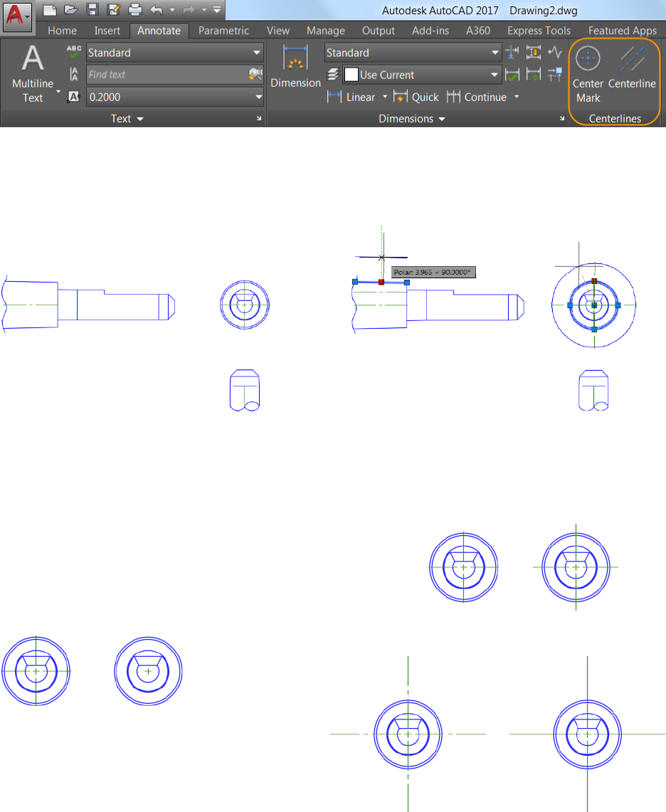Image resolution: width=666 pixels, height=812 pixels.
Task: Click the Linear dimension button
Action: click(x=351, y=97)
